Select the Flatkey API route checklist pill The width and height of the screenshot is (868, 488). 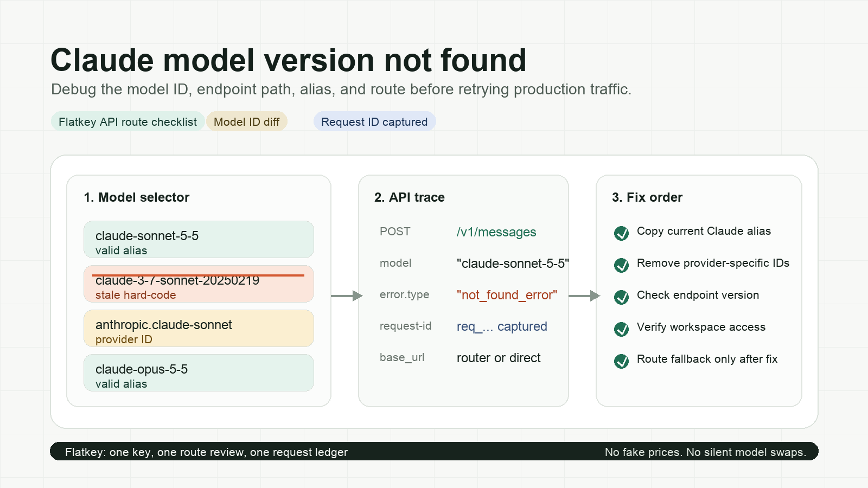(x=128, y=121)
